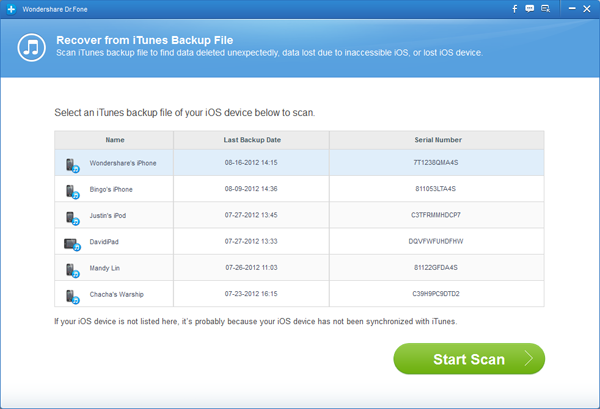Screen dimensions: 600x409
Task: Minimize the Dr.Fone window
Action: (572, 8)
